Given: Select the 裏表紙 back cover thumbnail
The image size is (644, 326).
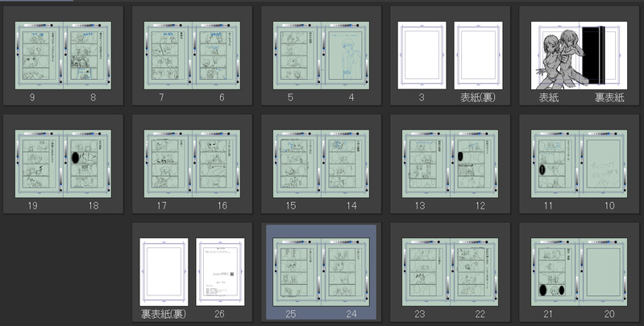Looking at the screenshot, I should [x=603, y=56].
